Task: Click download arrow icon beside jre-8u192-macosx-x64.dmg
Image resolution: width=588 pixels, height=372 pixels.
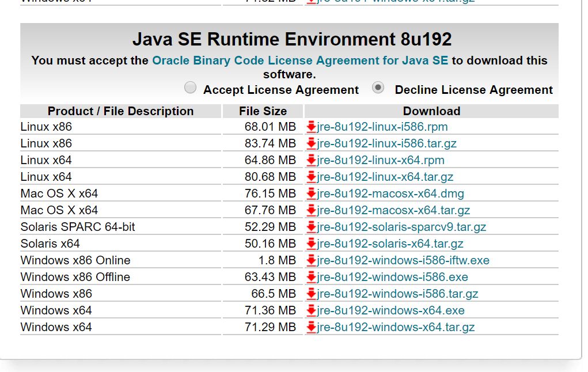Action: [311, 193]
